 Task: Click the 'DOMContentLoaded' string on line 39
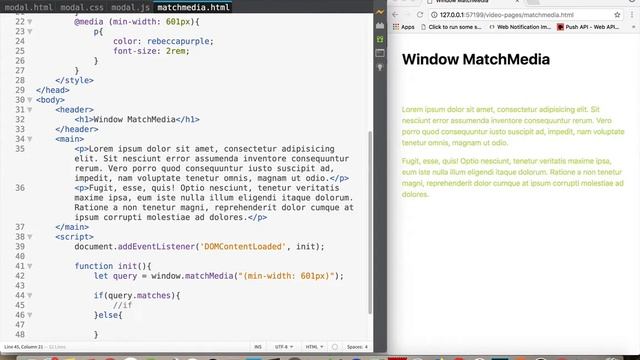(243, 247)
